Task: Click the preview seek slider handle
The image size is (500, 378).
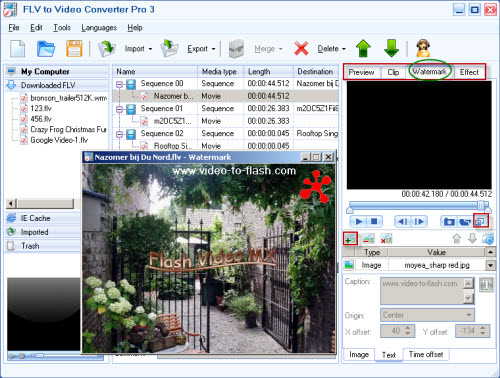Action: (481, 205)
